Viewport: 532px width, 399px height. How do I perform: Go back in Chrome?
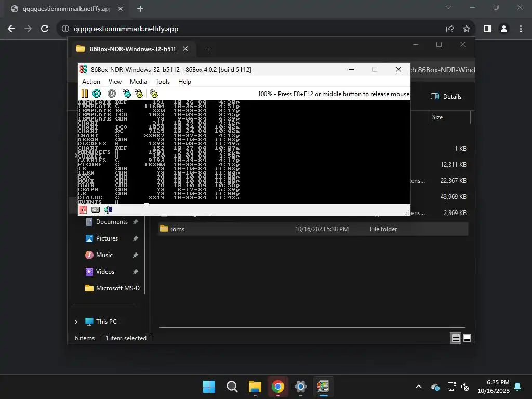11,29
